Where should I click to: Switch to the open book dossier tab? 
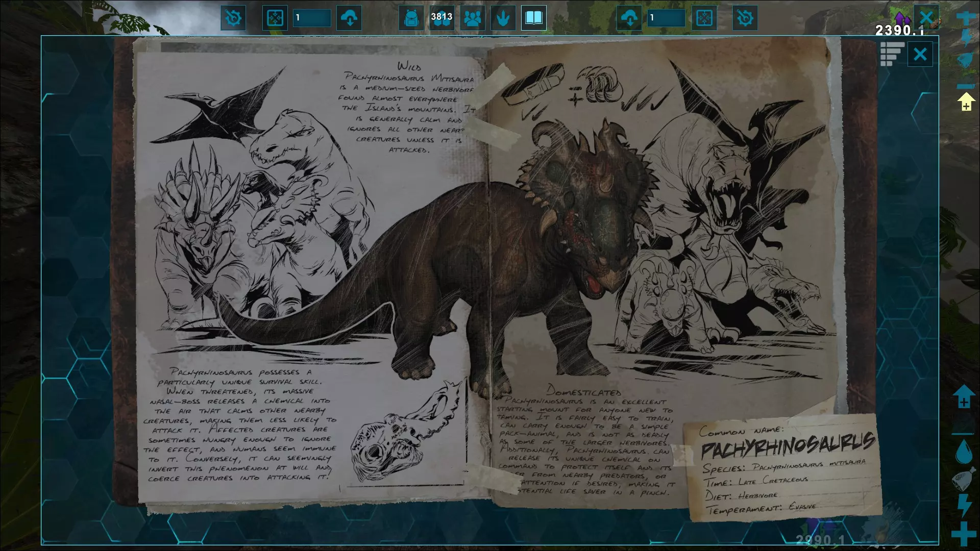[534, 18]
